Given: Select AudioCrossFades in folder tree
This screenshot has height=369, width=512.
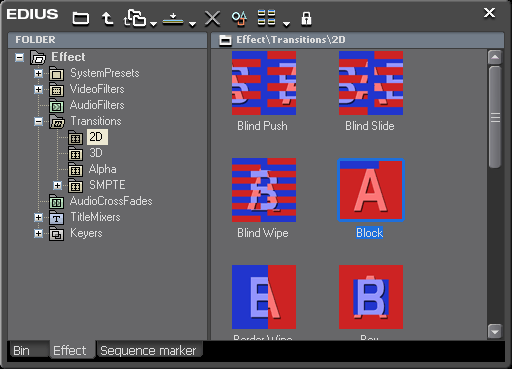Looking at the screenshot, I should pyautogui.click(x=111, y=201).
